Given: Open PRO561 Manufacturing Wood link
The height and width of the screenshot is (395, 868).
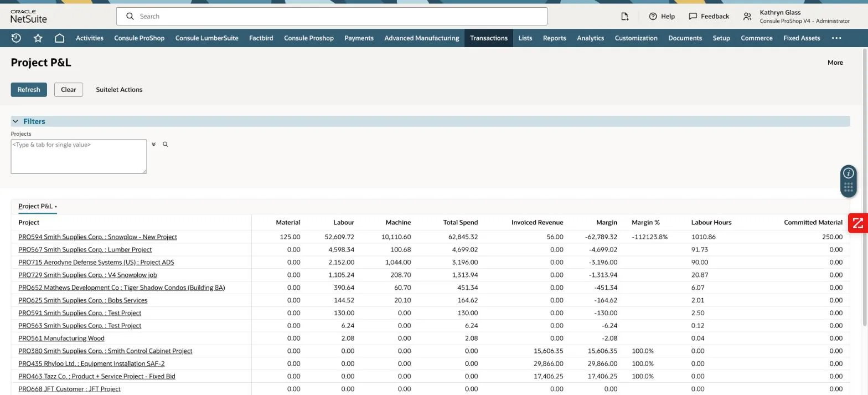Looking at the screenshot, I should coord(61,338).
